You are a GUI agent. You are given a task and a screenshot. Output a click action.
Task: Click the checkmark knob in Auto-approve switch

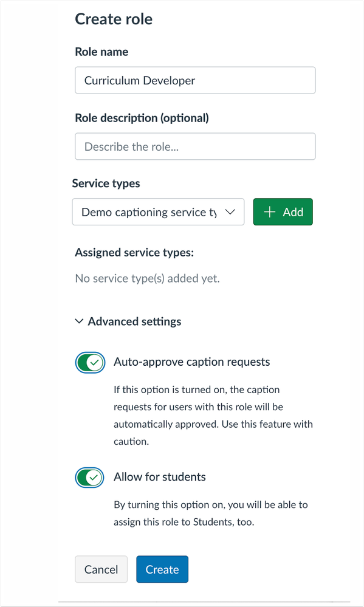(94, 363)
